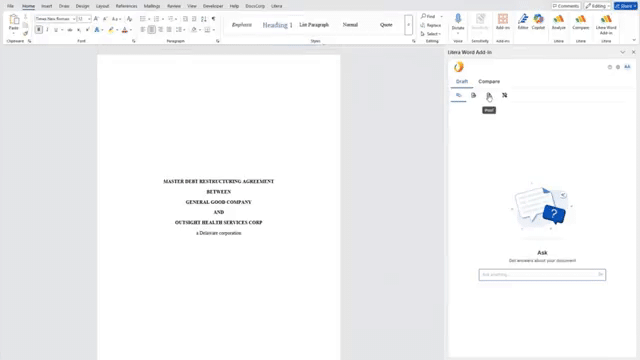This screenshot has height=360, width=640.
Task: Click the Ask anything input field
Action: 542,275
